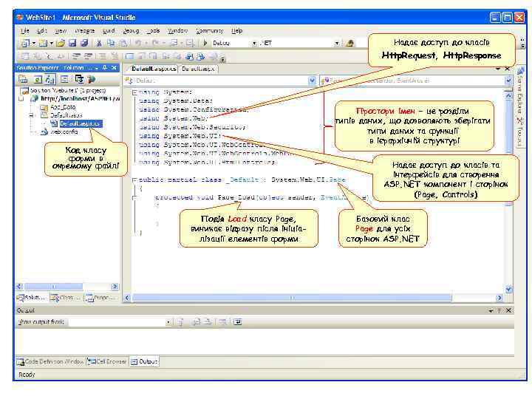
Task: Open the Build menu
Action: [x=109, y=31]
